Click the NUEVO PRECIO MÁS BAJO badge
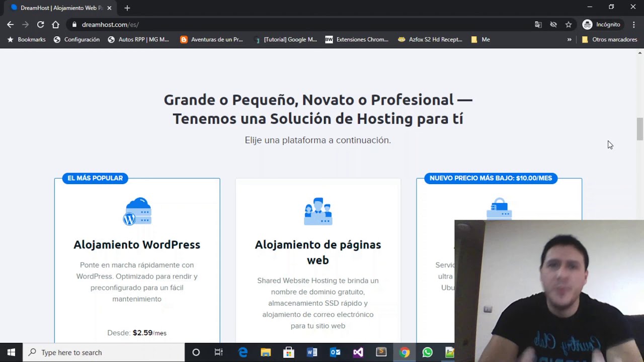This screenshot has width=644, height=362. [x=491, y=178]
